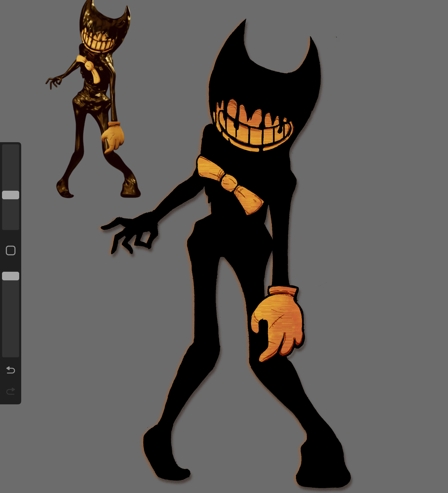Click the upper slider track above its handle
This screenshot has height=493, width=448.
click(11, 167)
